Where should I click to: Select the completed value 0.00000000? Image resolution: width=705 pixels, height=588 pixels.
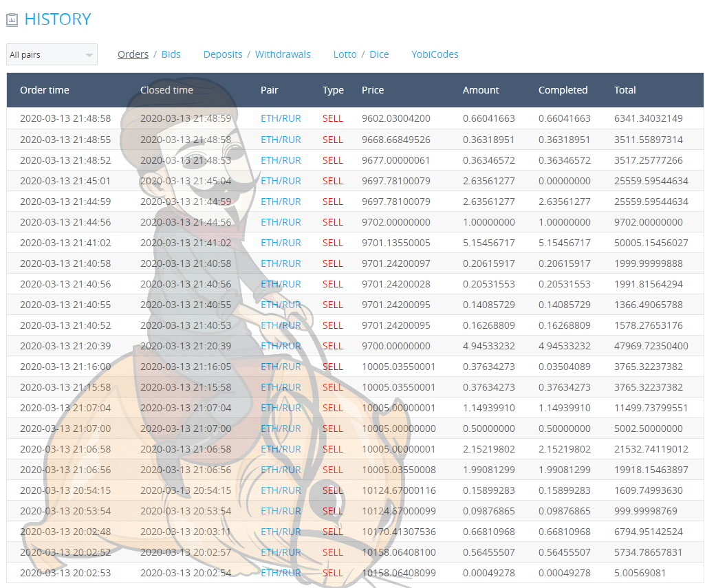click(x=565, y=181)
